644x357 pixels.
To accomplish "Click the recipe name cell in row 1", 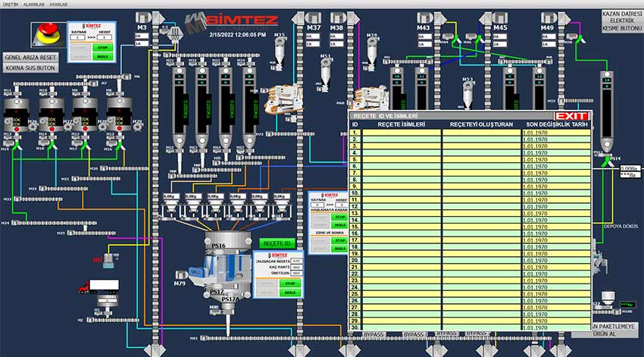I will (x=402, y=133).
